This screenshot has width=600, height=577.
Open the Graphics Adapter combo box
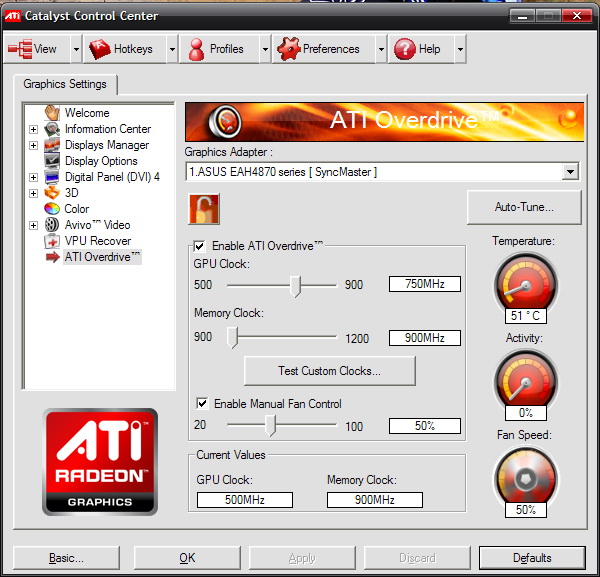pyautogui.click(x=382, y=172)
